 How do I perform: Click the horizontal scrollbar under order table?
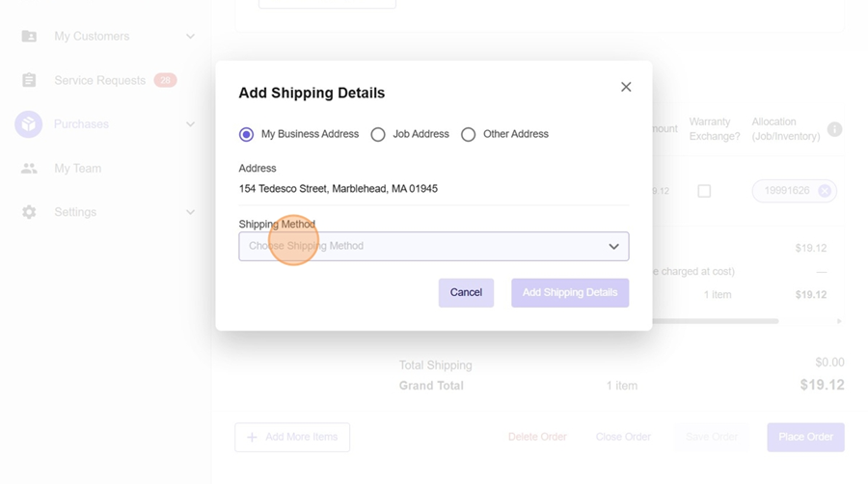[x=714, y=321]
